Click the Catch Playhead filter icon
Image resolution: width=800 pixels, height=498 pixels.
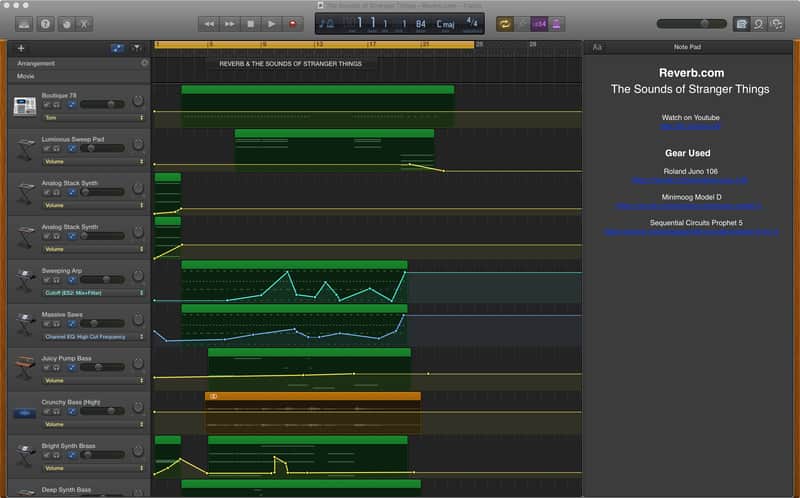tap(136, 48)
